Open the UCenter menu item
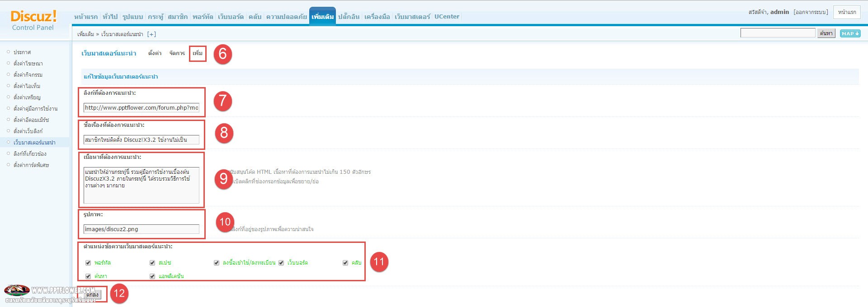 (447, 17)
